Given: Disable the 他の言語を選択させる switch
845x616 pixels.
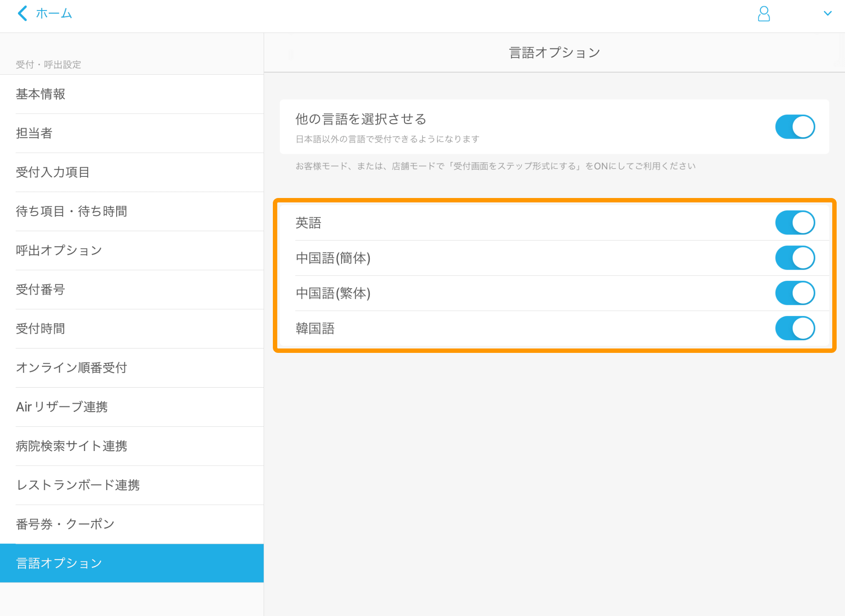Looking at the screenshot, I should click(x=795, y=127).
